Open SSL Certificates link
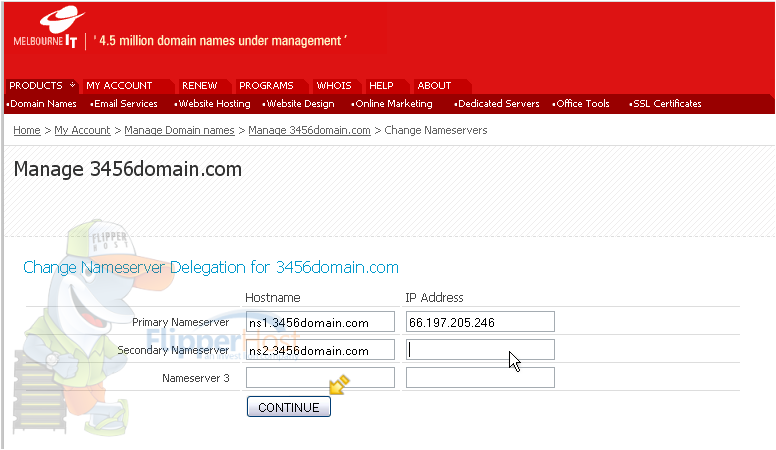The height and width of the screenshot is (450, 776). tap(666, 103)
